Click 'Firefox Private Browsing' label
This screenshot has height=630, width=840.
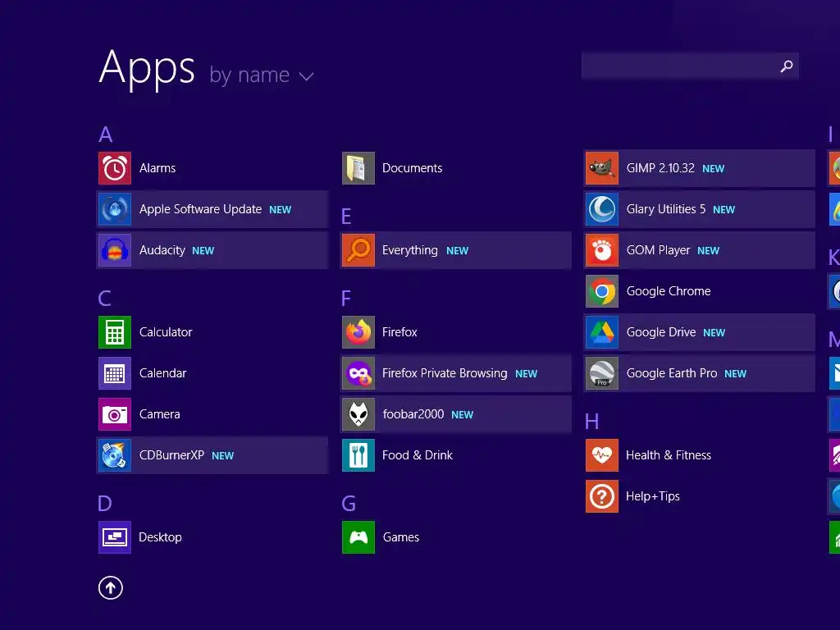(445, 373)
